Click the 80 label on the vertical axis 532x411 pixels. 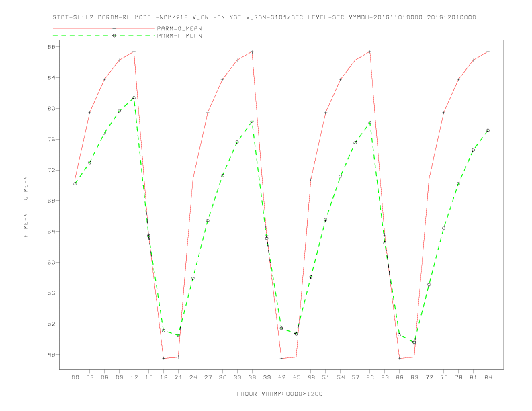pyautogui.click(x=51, y=109)
